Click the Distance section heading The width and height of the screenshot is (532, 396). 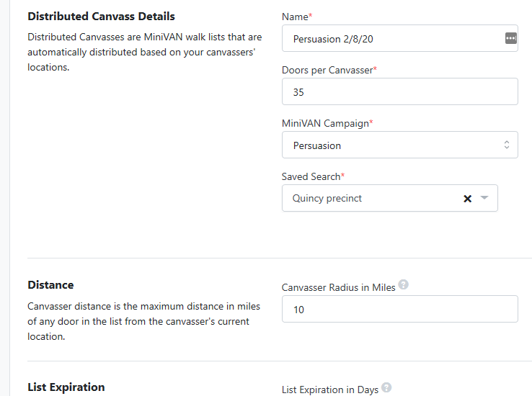[50, 285]
